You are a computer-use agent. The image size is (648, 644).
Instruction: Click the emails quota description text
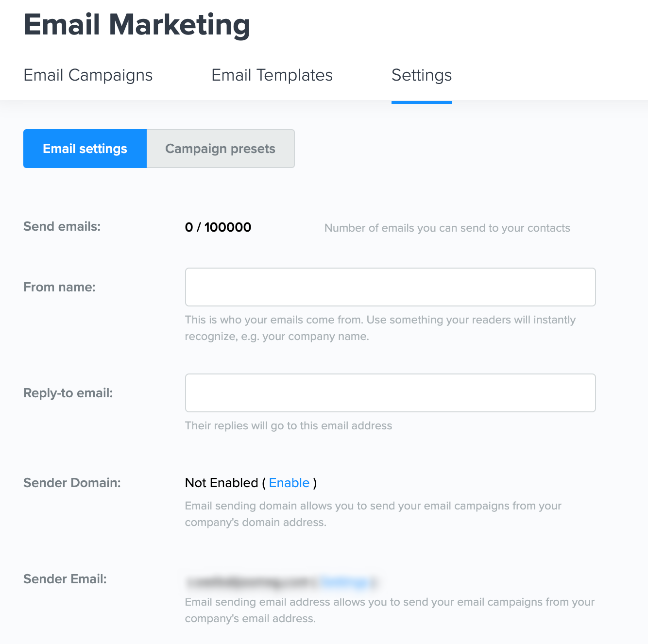(x=447, y=228)
